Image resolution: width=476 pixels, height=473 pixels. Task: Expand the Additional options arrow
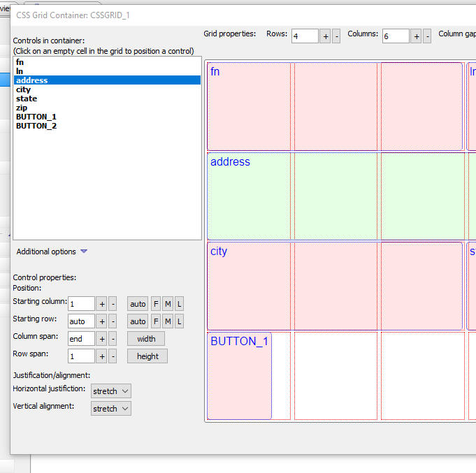click(x=84, y=252)
